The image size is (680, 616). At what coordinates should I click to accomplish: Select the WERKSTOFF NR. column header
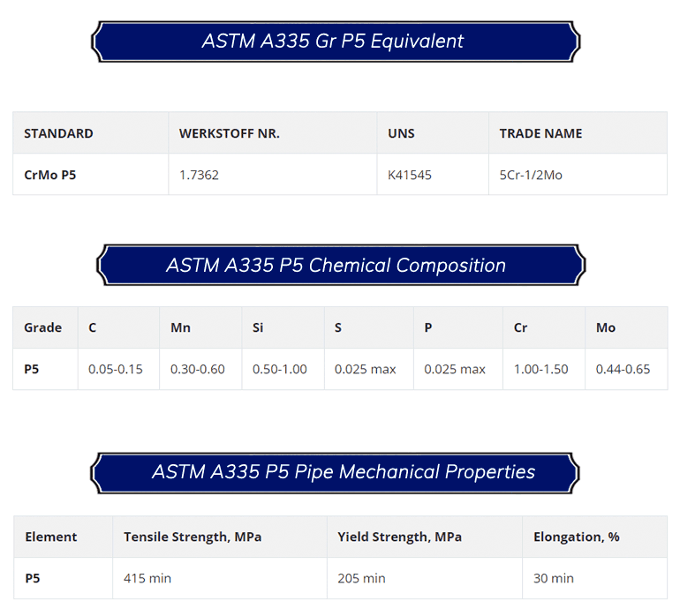pos(229,133)
